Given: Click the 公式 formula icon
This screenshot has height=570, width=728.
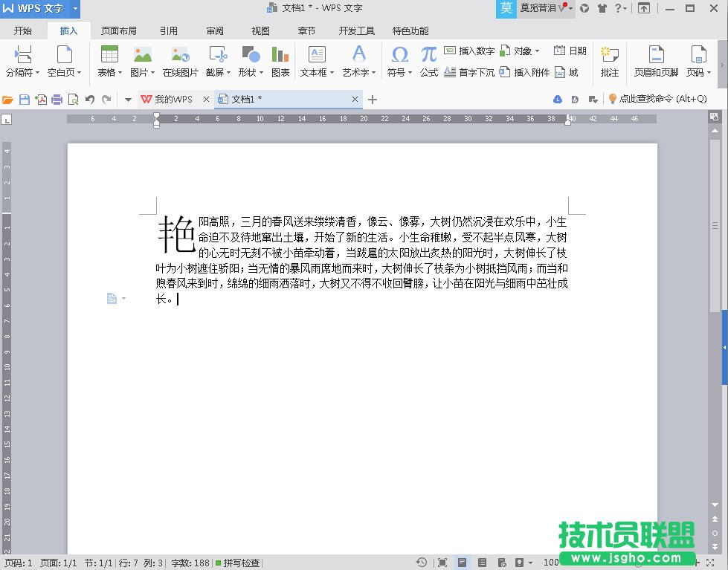Looking at the screenshot, I should pyautogui.click(x=428, y=61).
